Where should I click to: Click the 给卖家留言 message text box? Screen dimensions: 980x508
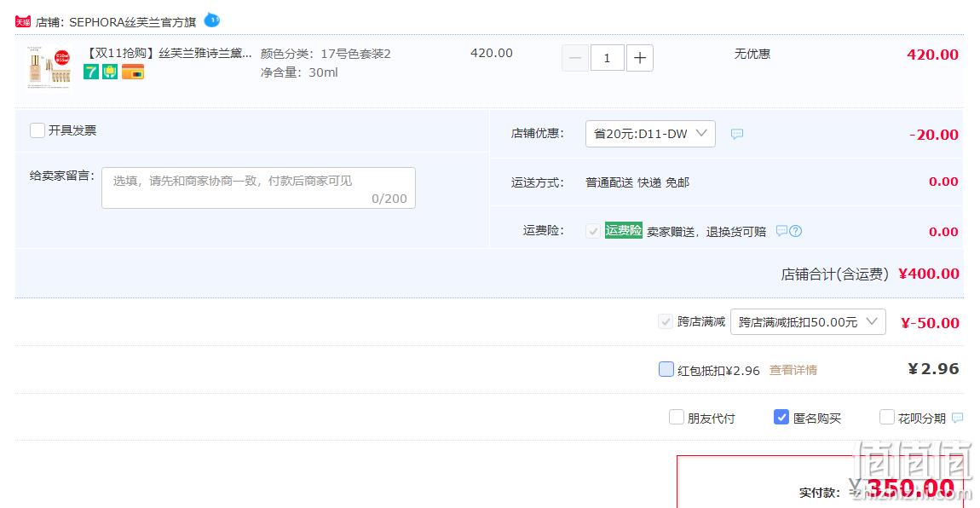259,188
